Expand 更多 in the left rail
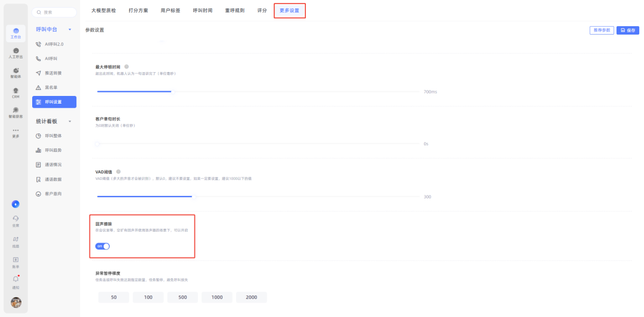The width and height of the screenshot is (644, 317). coord(16,132)
